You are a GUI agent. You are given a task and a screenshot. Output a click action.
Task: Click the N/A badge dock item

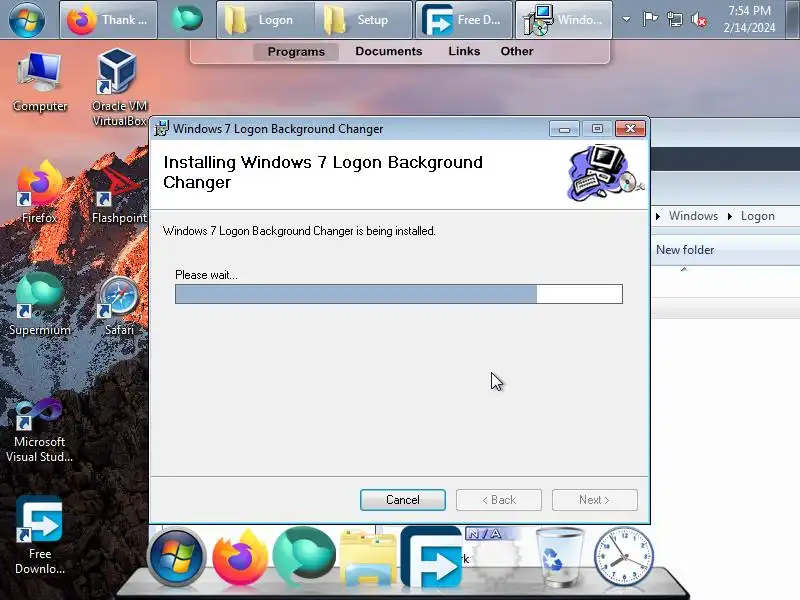494,554
